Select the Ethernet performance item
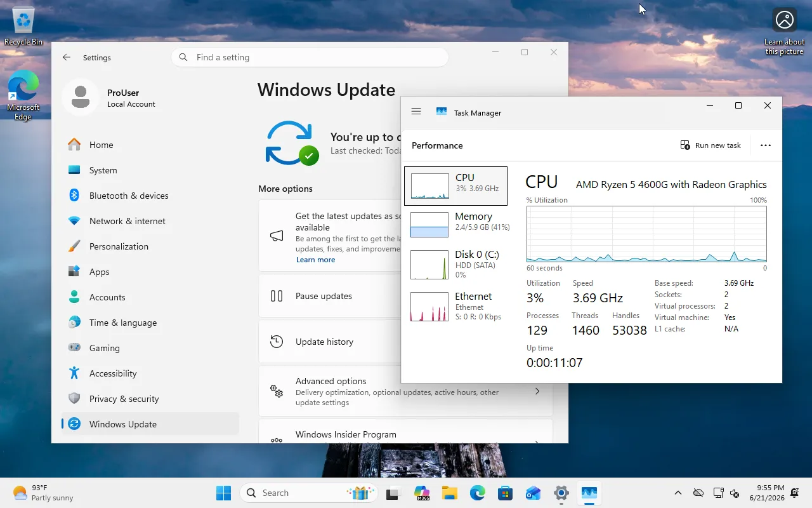Image resolution: width=812 pixels, height=508 pixels. tap(455, 306)
